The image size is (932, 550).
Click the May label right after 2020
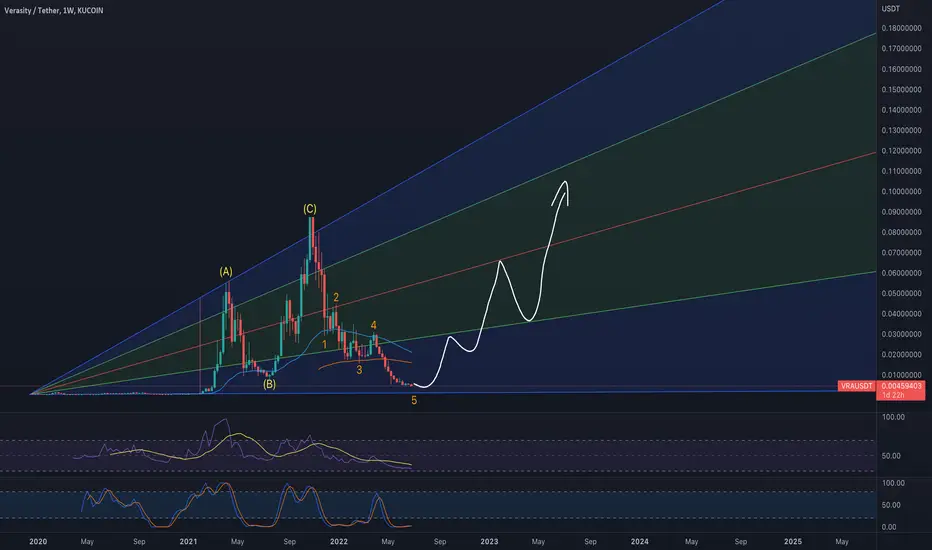87,541
